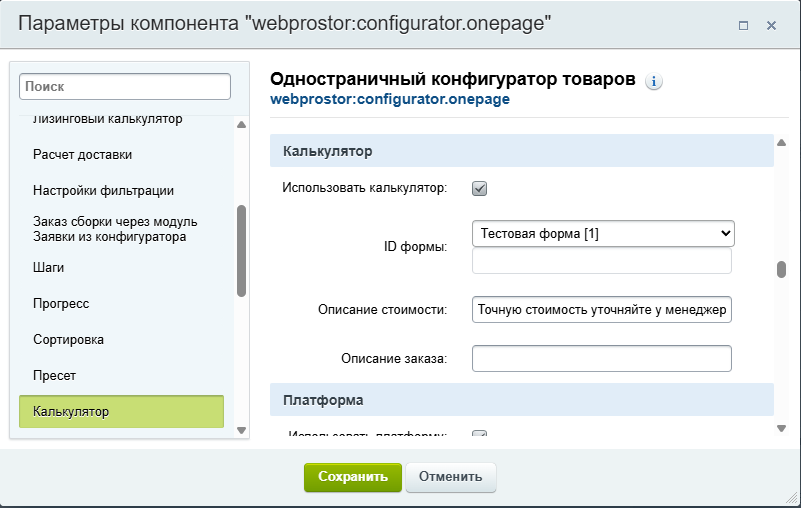Click the 'Описание стоимости:' label
This screenshot has width=801, height=508.
pyautogui.click(x=382, y=310)
